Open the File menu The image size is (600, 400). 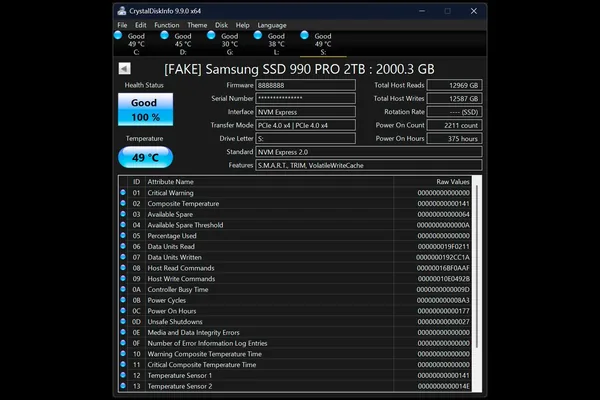coord(122,25)
